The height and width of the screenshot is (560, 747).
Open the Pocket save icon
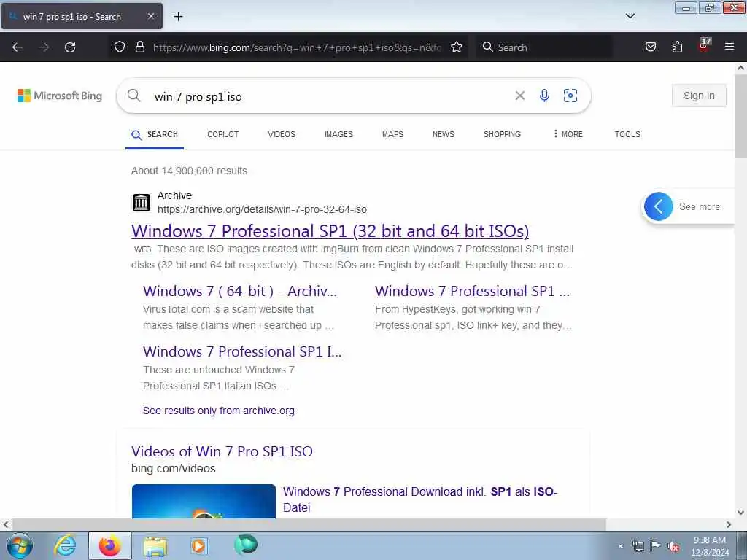(651, 47)
